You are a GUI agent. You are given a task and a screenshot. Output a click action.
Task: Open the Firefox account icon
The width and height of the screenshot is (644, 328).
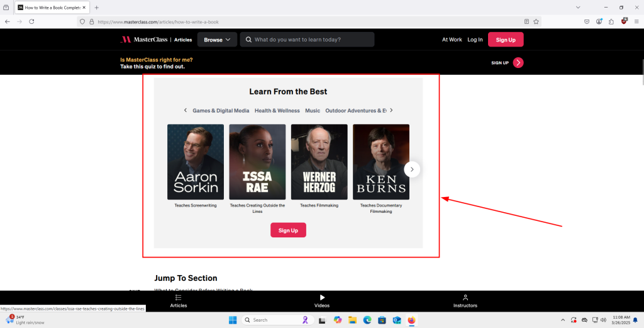pyautogui.click(x=599, y=21)
